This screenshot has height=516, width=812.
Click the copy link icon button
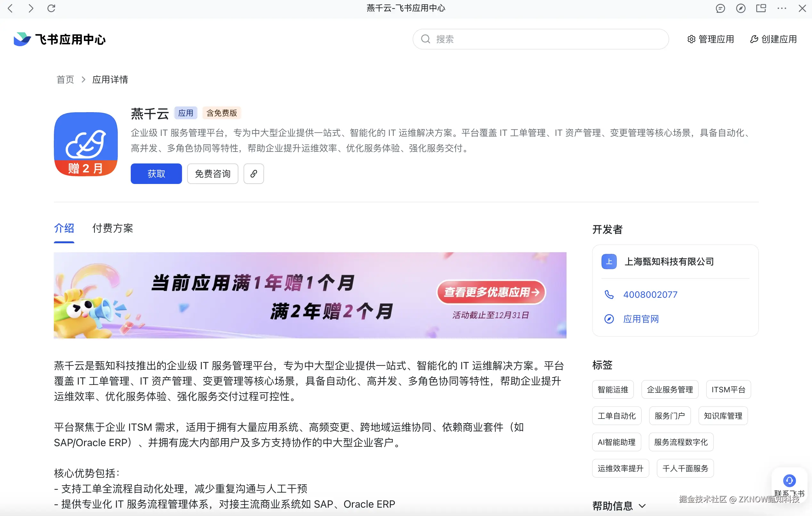click(253, 174)
